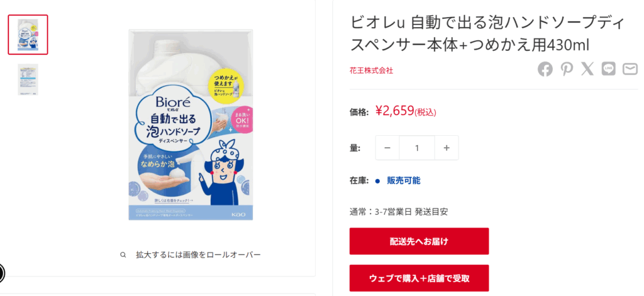Send product by email envelope icon
Viewport: 644px width, 296px height.
click(x=630, y=69)
